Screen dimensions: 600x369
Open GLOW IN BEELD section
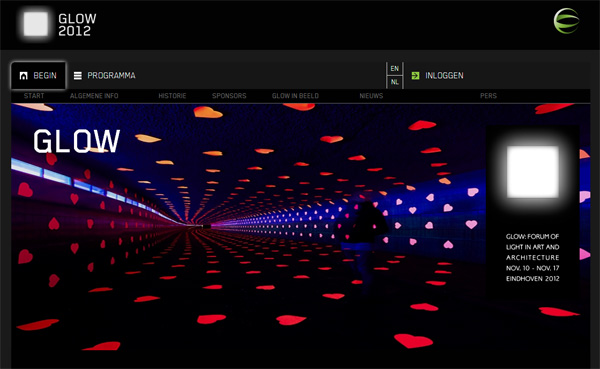point(295,96)
